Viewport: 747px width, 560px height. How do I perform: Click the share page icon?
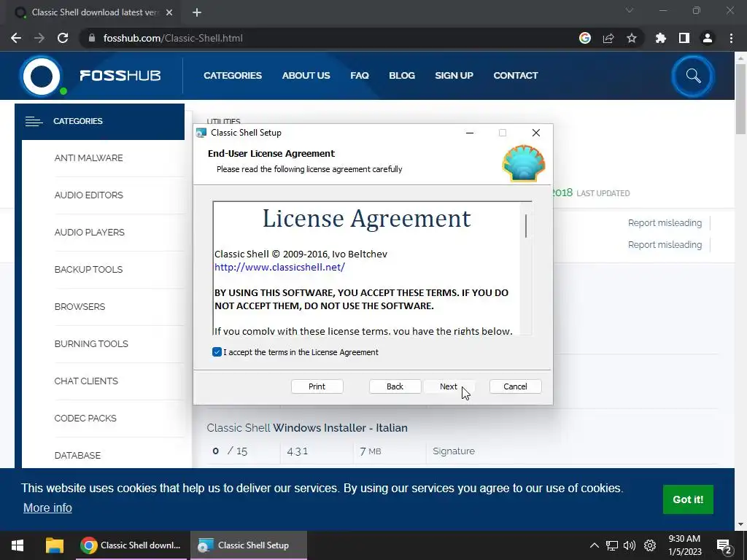coord(608,38)
